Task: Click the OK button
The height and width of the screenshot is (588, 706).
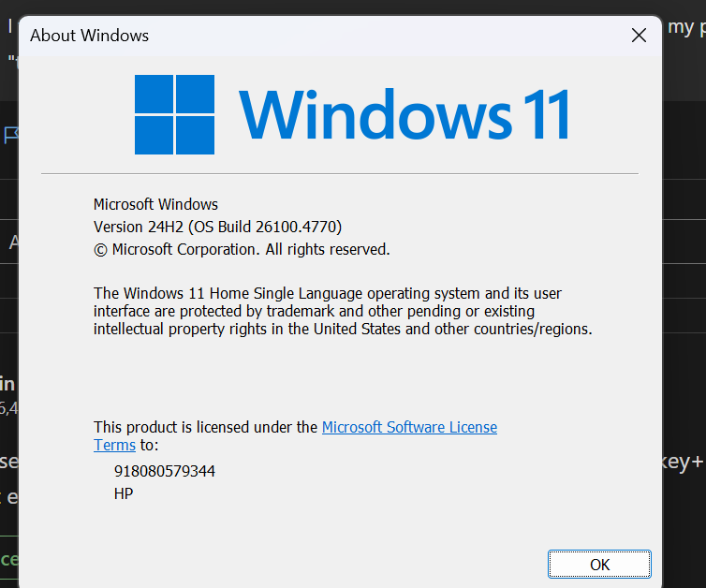Action: tap(599, 564)
